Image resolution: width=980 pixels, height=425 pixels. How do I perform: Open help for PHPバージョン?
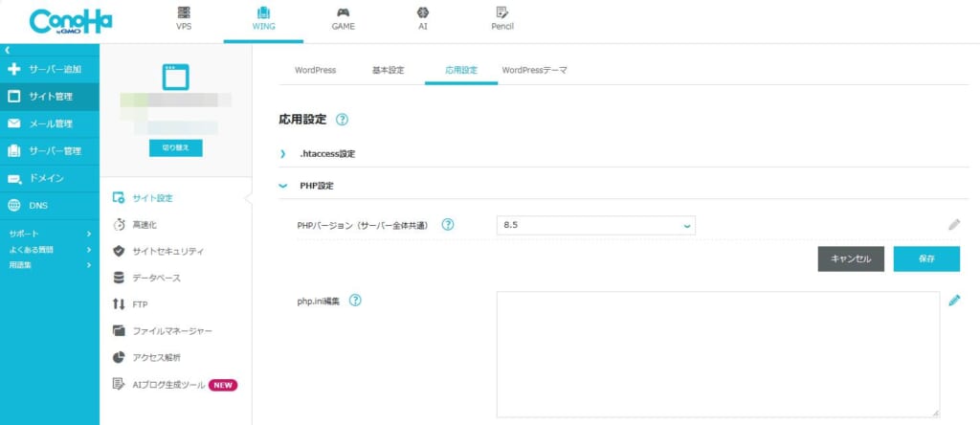point(448,225)
